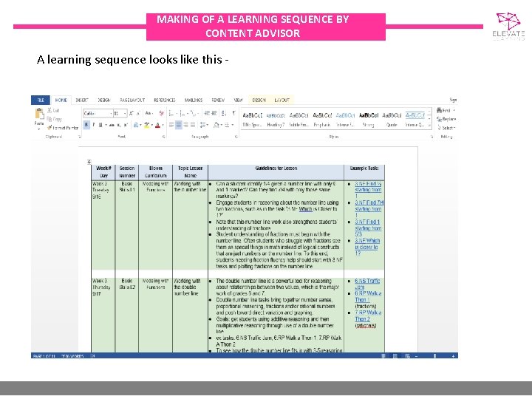Switch to Read Mode view in status bar
The height and width of the screenshot is (399, 532).
point(383,356)
